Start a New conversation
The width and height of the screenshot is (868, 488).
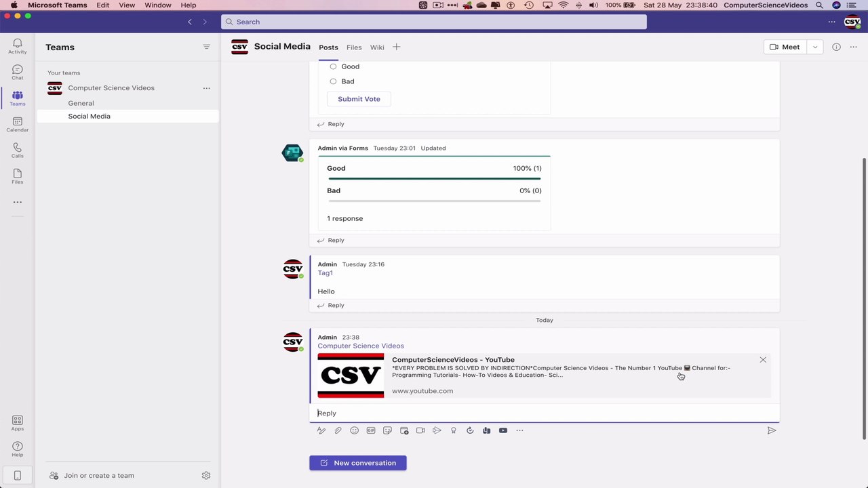click(x=358, y=463)
